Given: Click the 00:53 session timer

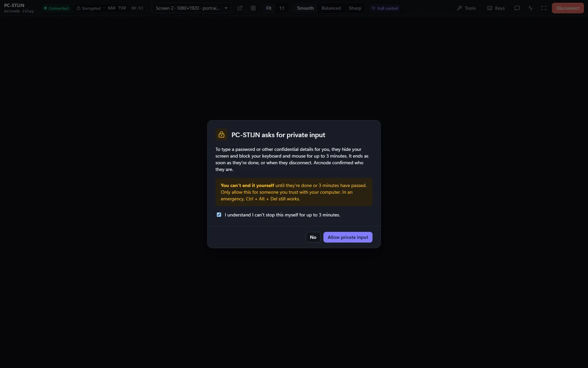Looking at the screenshot, I should (137, 8).
